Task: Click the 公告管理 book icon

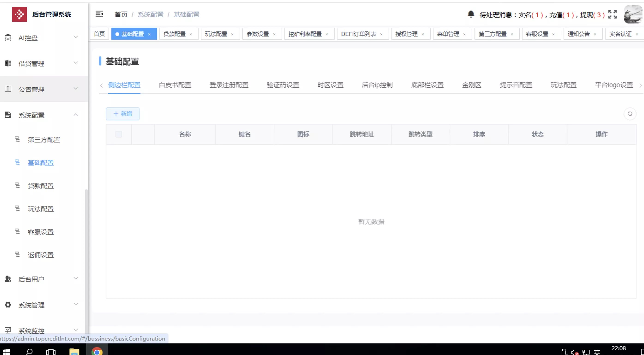Action: pyautogui.click(x=8, y=89)
